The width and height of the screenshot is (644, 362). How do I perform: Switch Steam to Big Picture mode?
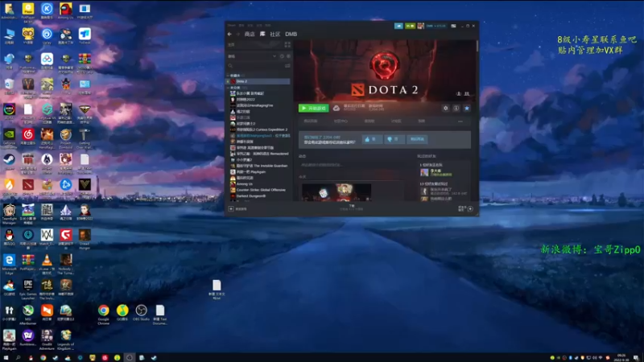pos(453,26)
